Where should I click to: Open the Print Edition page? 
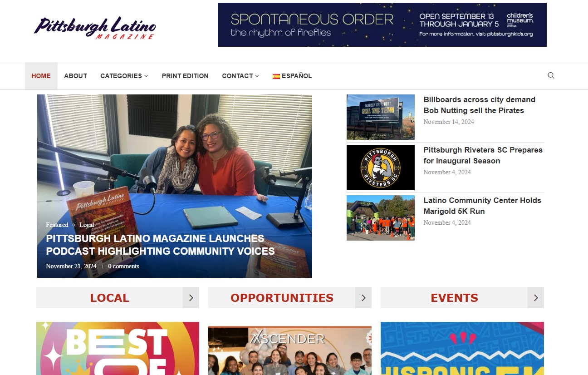pos(185,76)
